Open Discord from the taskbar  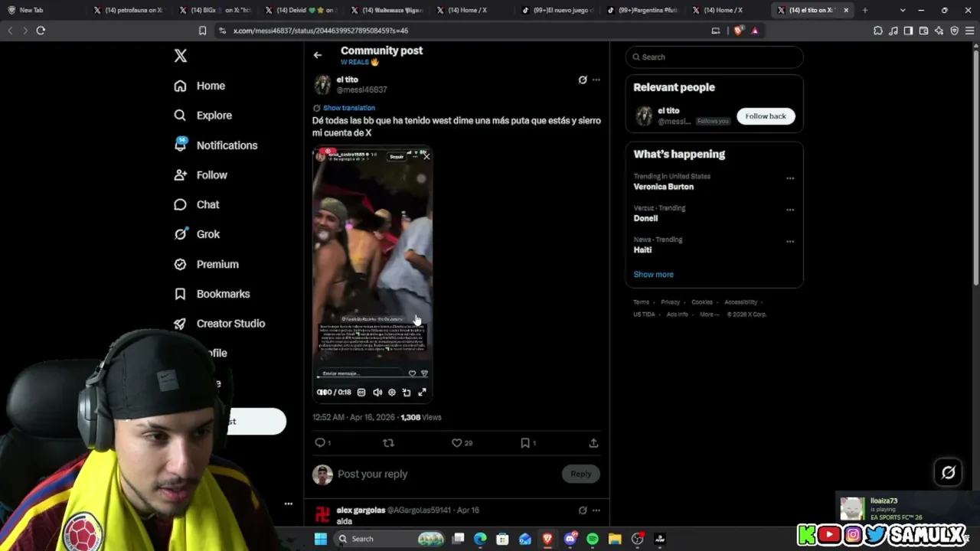570,539
